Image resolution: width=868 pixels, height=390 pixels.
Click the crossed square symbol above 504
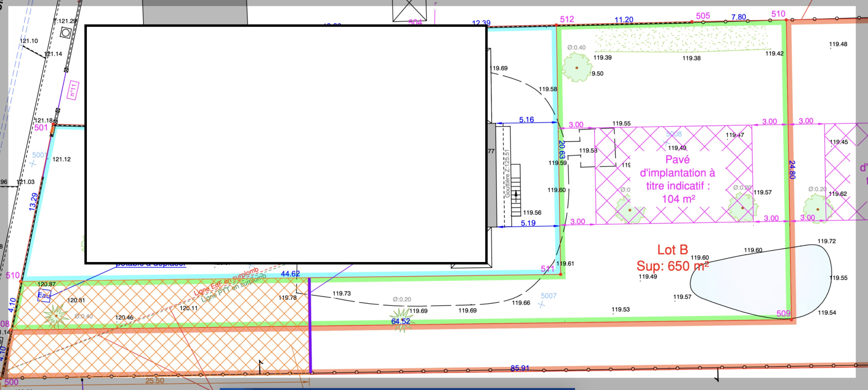[x=409, y=9]
